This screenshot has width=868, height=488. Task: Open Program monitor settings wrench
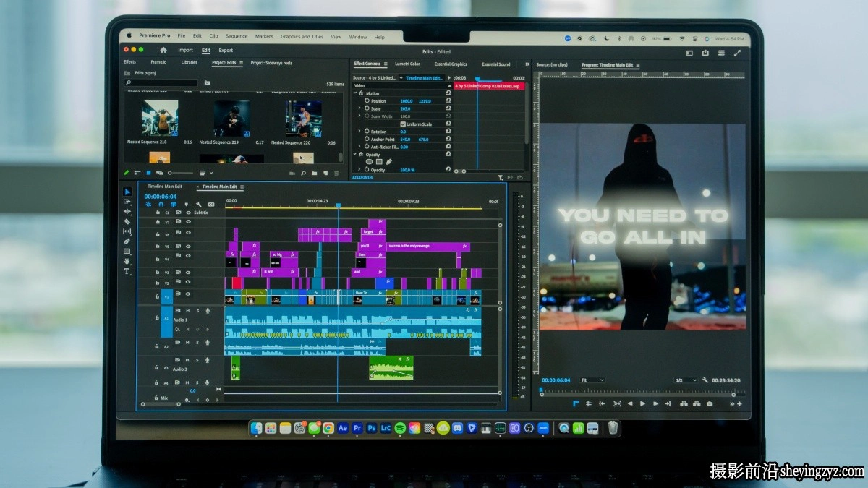705,380
